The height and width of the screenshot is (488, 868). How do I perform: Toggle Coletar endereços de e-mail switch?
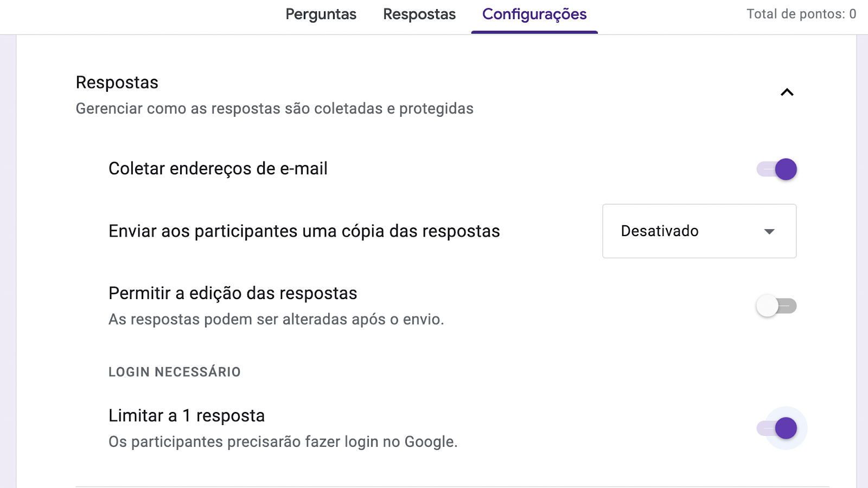coord(777,169)
